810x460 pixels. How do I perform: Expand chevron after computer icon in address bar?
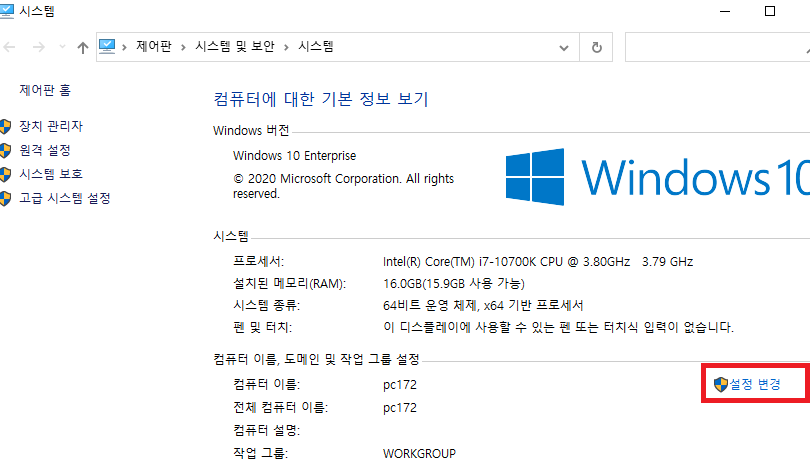[124, 48]
